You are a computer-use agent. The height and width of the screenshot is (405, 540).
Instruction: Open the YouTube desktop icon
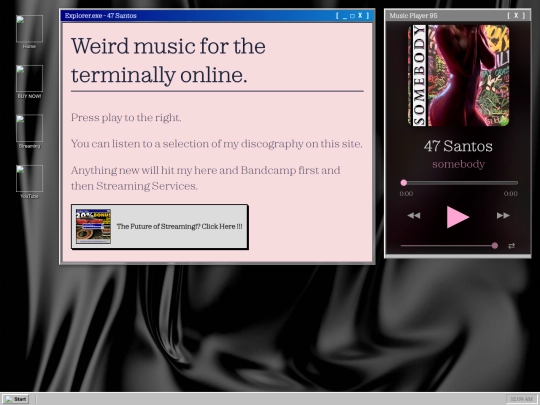29,181
